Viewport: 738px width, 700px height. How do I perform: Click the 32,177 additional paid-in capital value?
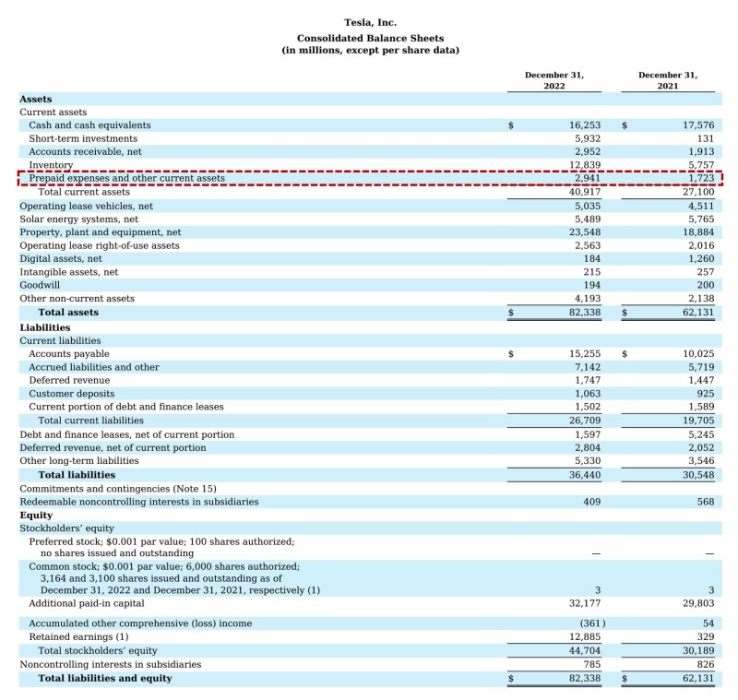pyautogui.click(x=585, y=603)
